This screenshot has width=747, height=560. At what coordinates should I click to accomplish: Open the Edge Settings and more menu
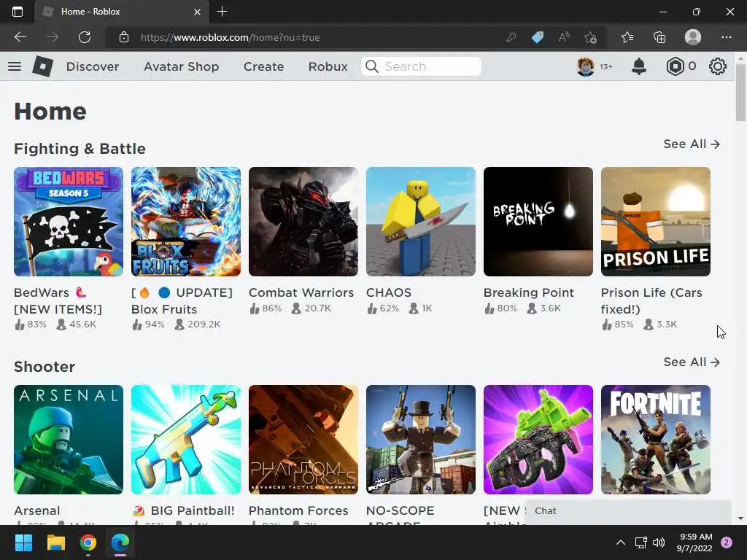pyautogui.click(x=726, y=37)
